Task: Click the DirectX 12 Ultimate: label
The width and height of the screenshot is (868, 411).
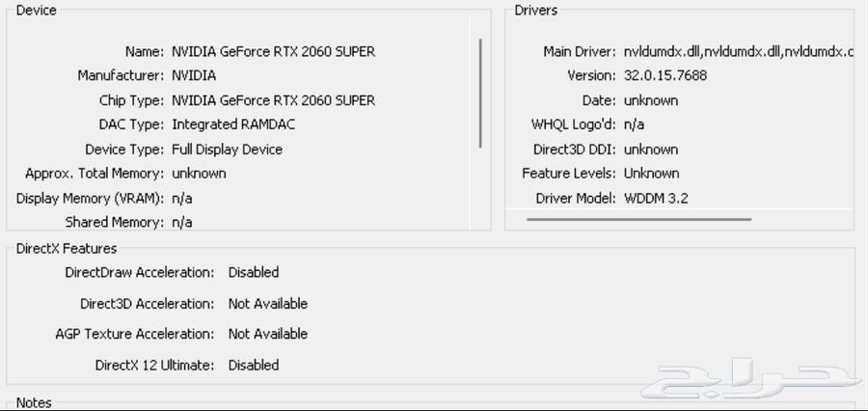Action: 155,365
